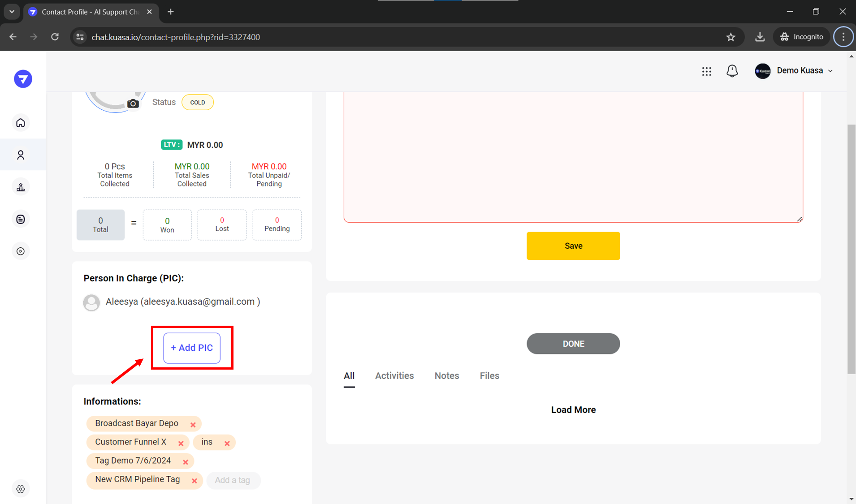Bookmark this page with the star icon
Viewport: 856px width, 504px height.
tap(731, 37)
